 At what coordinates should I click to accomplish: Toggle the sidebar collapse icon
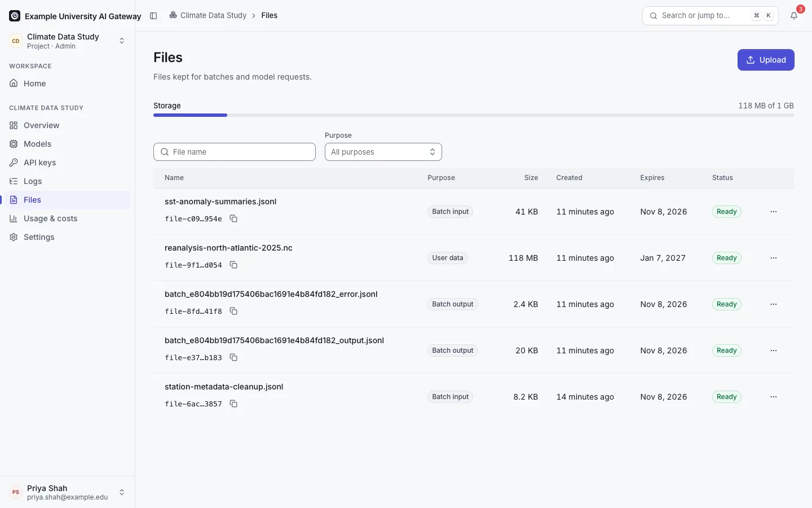153,16
